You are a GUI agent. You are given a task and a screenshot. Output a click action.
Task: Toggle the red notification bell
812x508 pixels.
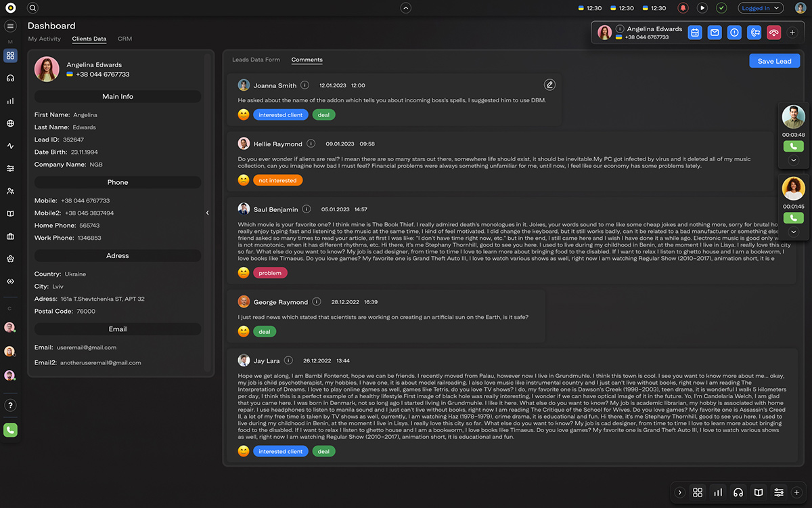click(683, 8)
